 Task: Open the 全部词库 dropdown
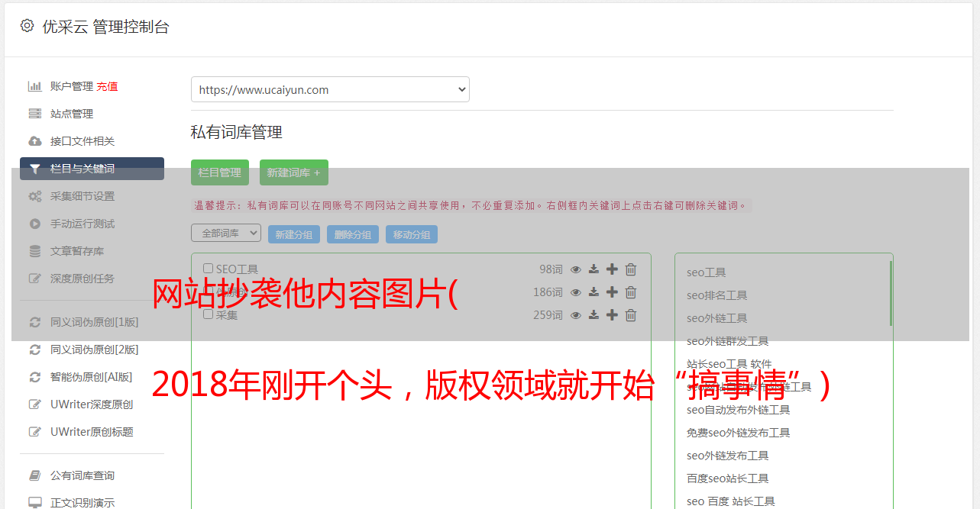pyautogui.click(x=226, y=233)
